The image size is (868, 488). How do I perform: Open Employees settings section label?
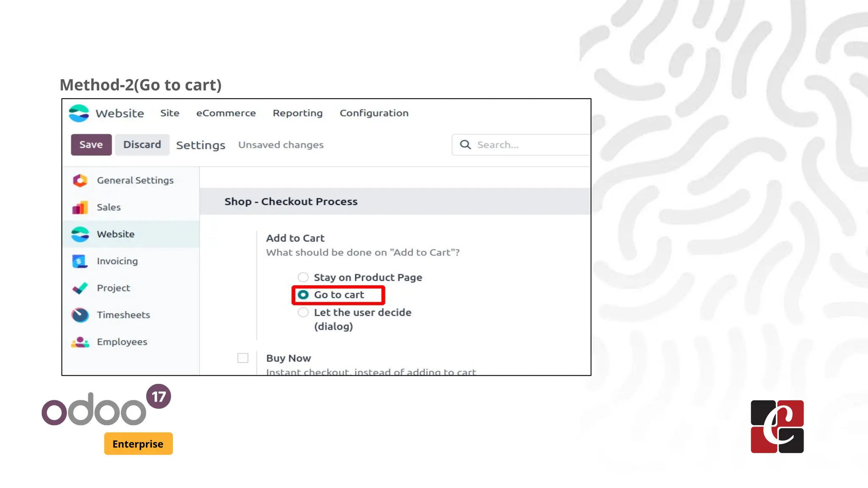click(x=122, y=342)
